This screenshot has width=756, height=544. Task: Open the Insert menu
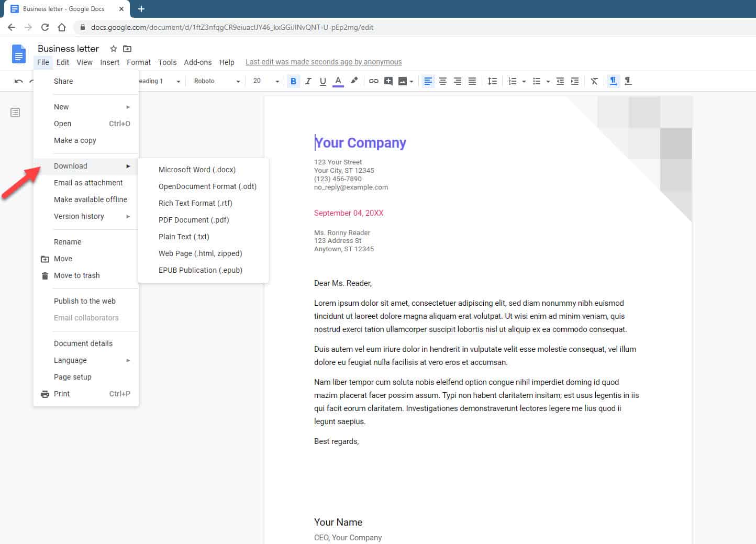[x=110, y=62]
